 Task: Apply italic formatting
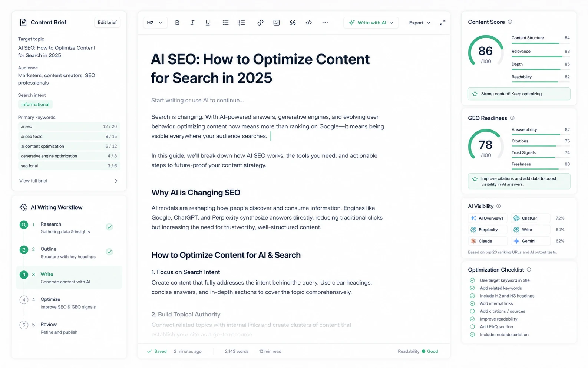click(192, 23)
